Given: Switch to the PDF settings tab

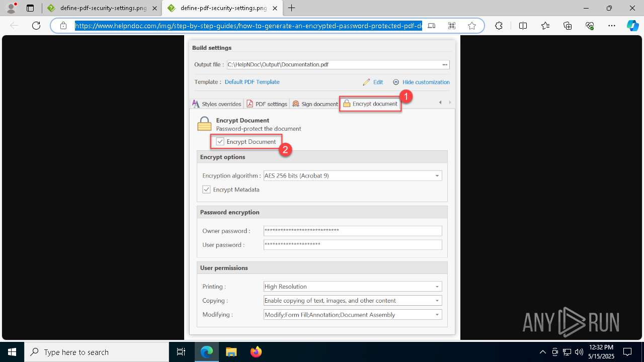Looking at the screenshot, I should [x=267, y=104].
